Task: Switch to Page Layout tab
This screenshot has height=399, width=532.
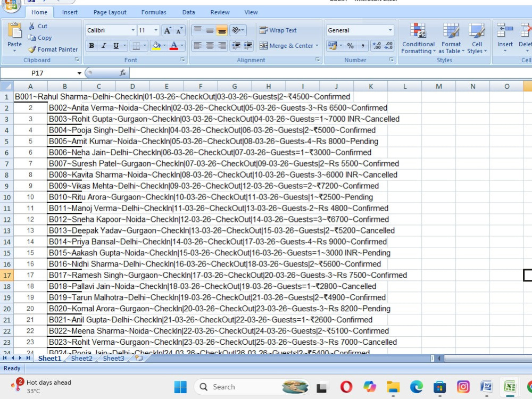Action: click(x=110, y=12)
